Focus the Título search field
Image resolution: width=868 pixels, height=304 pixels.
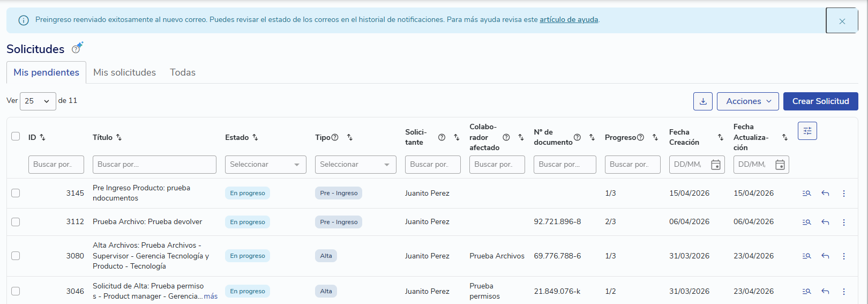click(154, 165)
